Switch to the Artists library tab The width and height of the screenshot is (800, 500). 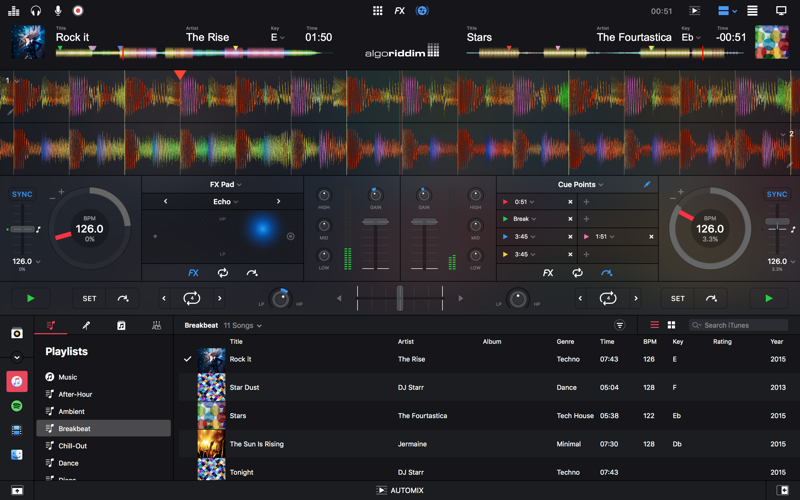pos(86,325)
